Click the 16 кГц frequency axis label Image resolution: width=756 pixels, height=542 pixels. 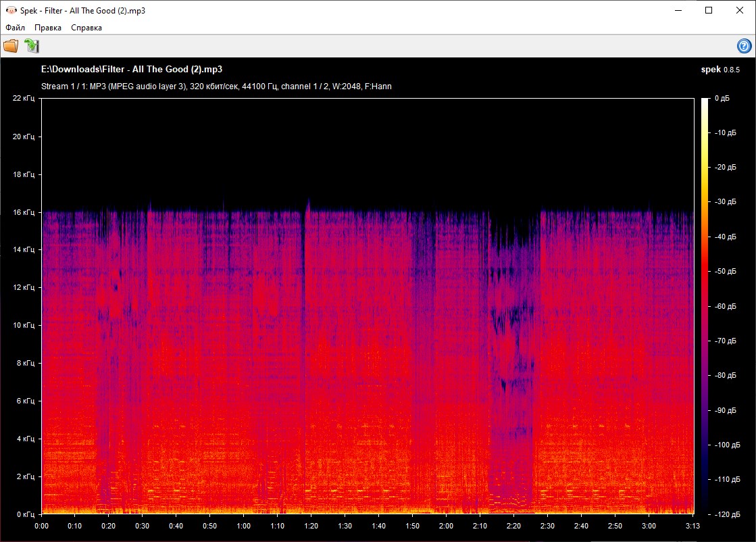[x=23, y=212]
